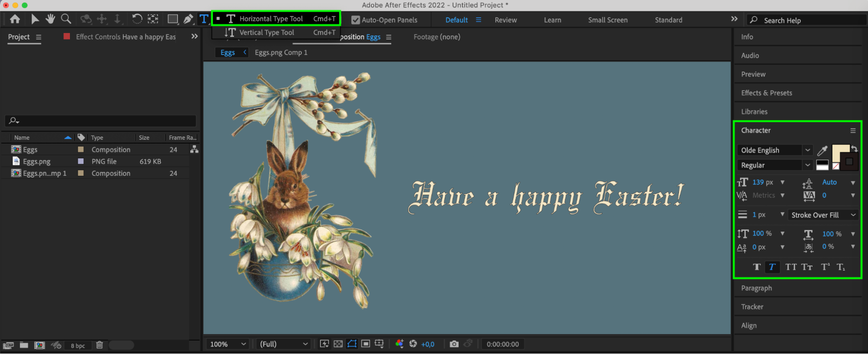Select the Pen tool
Viewport: 868px width, 354px height.
(x=188, y=19)
